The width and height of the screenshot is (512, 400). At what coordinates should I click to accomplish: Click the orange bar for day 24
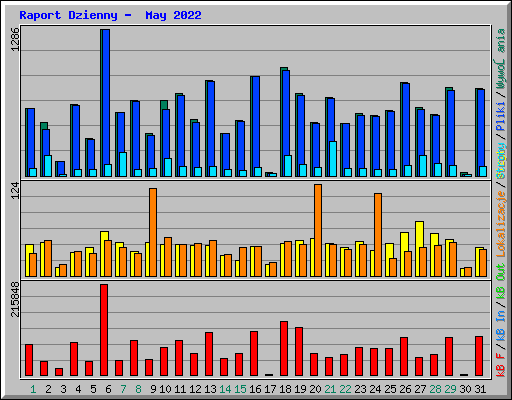378,235
